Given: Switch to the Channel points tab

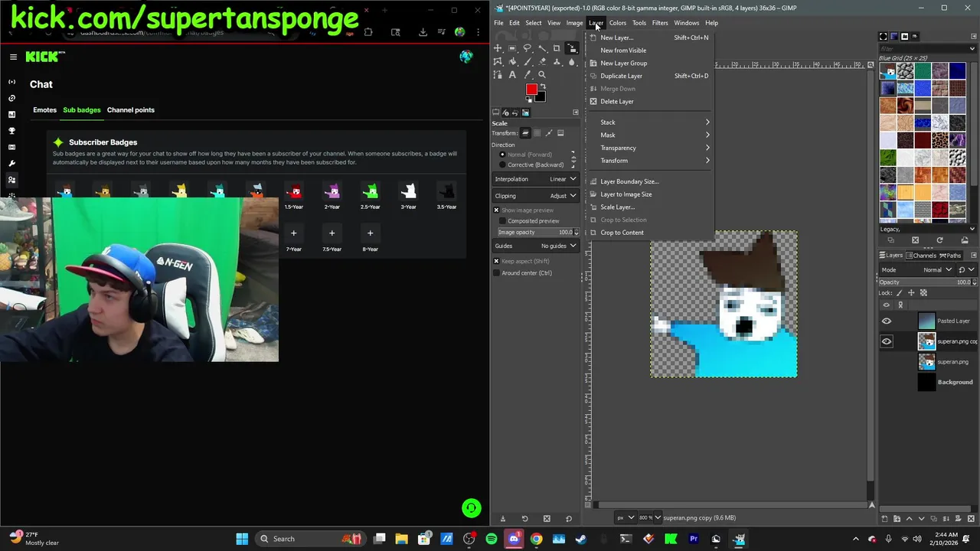Looking at the screenshot, I should [131, 110].
